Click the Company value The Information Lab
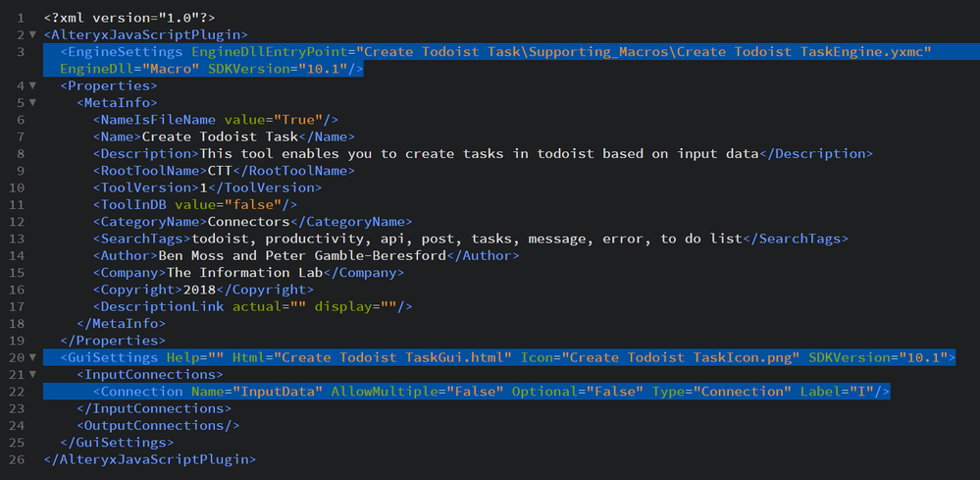980x480 pixels. pos(244,273)
